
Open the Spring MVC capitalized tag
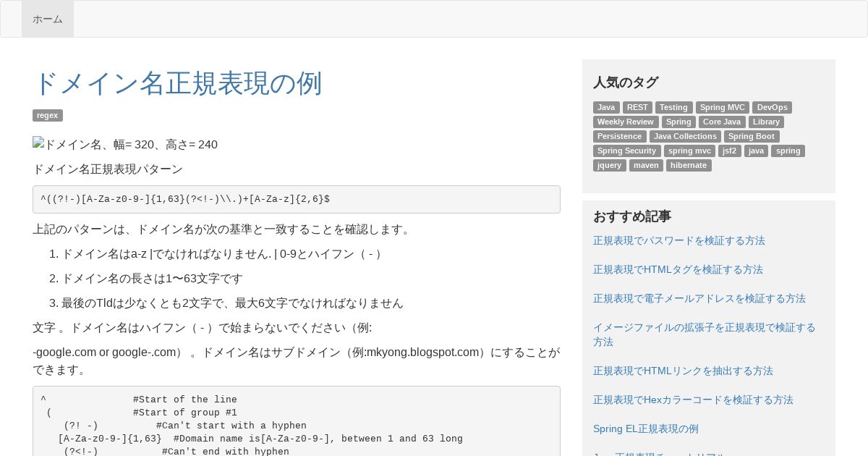pyautogui.click(x=722, y=107)
